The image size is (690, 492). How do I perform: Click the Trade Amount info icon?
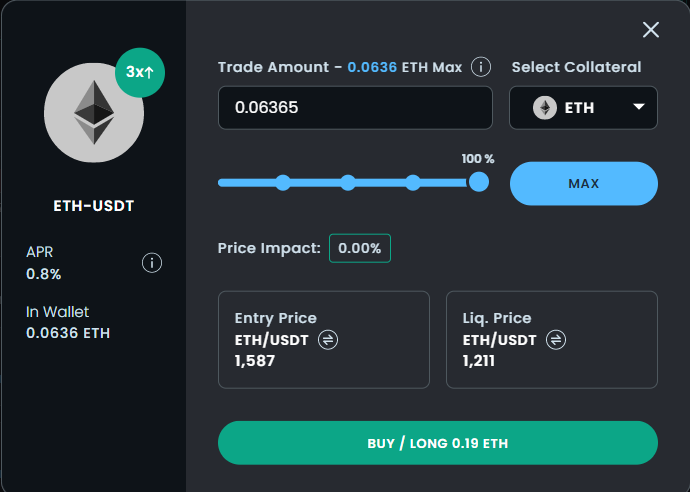[481, 67]
